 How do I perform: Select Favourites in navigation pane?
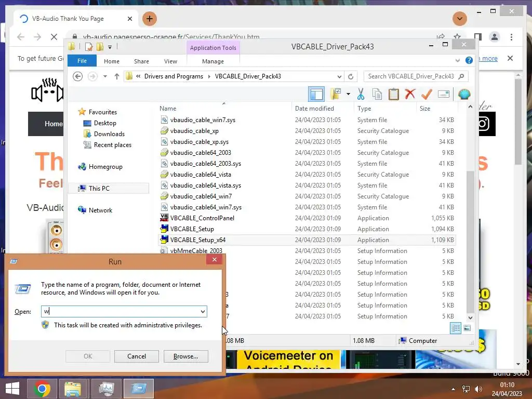(x=102, y=112)
